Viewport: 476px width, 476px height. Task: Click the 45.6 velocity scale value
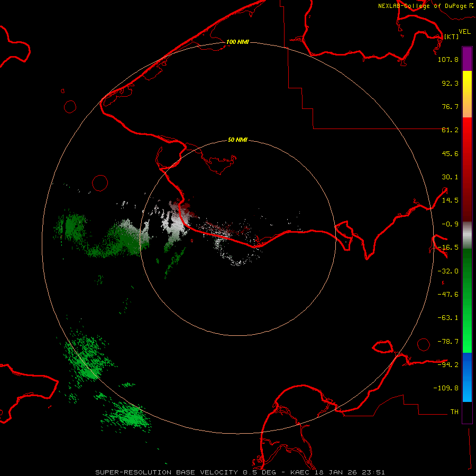(x=450, y=153)
